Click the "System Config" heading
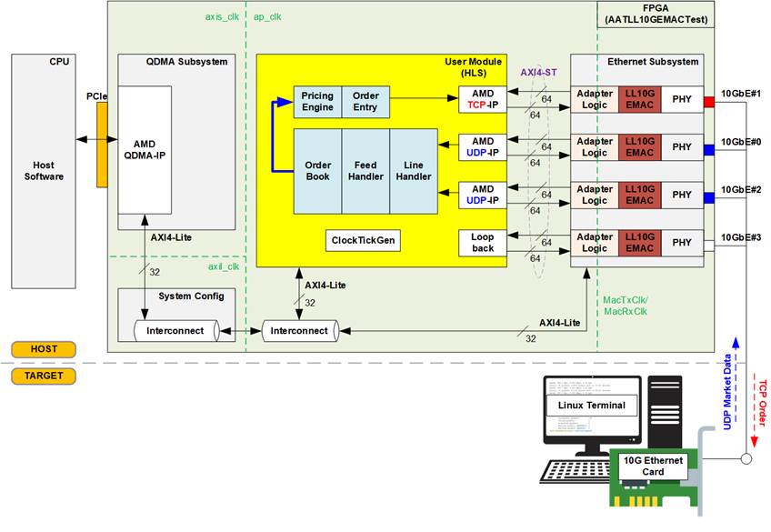Viewport: 771px width, 532px height. (x=191, y=296)
